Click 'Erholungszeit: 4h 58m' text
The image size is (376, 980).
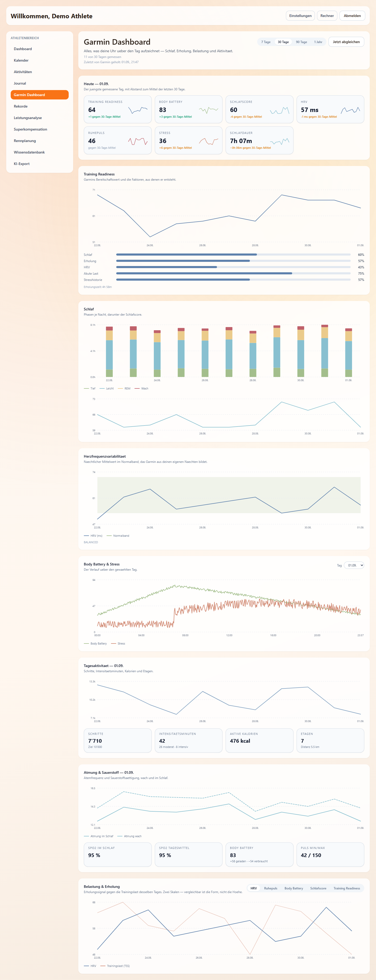98,287
